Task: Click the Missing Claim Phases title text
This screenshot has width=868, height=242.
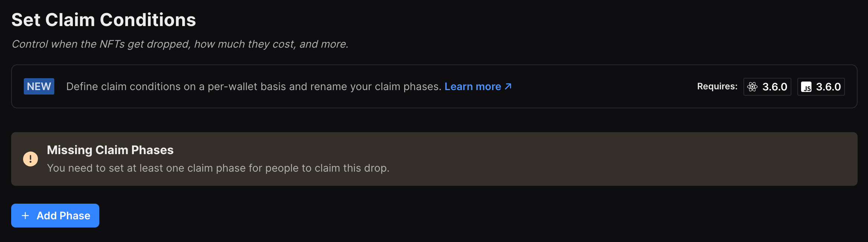Action: pyautogui.click(x=110, y=150)
